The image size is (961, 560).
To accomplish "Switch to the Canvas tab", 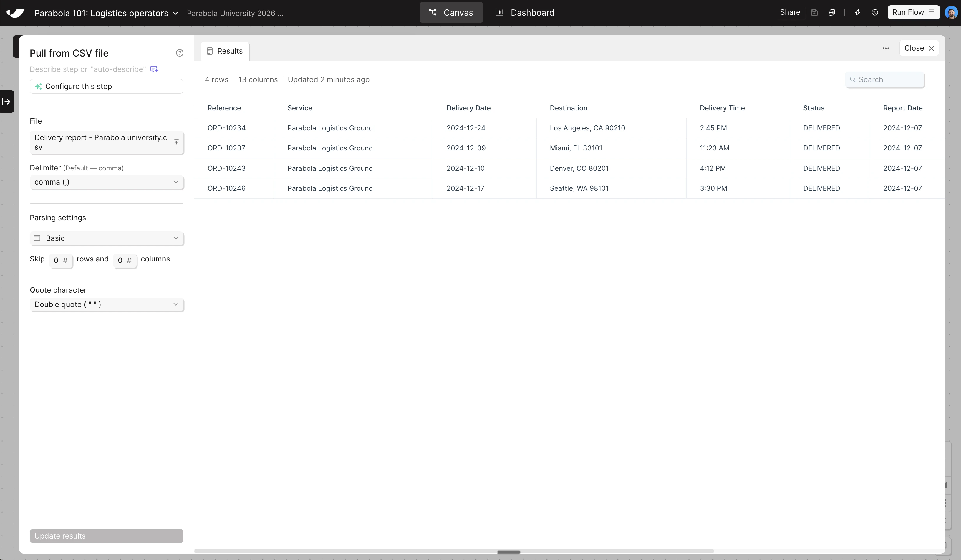I will [x=451, y=13].
